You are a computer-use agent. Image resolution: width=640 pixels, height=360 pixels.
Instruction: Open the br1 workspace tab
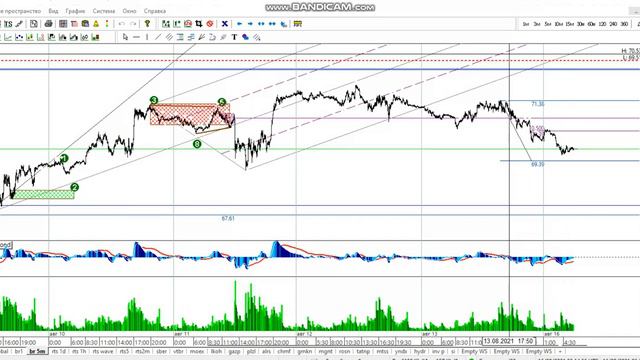pos(19,351)
